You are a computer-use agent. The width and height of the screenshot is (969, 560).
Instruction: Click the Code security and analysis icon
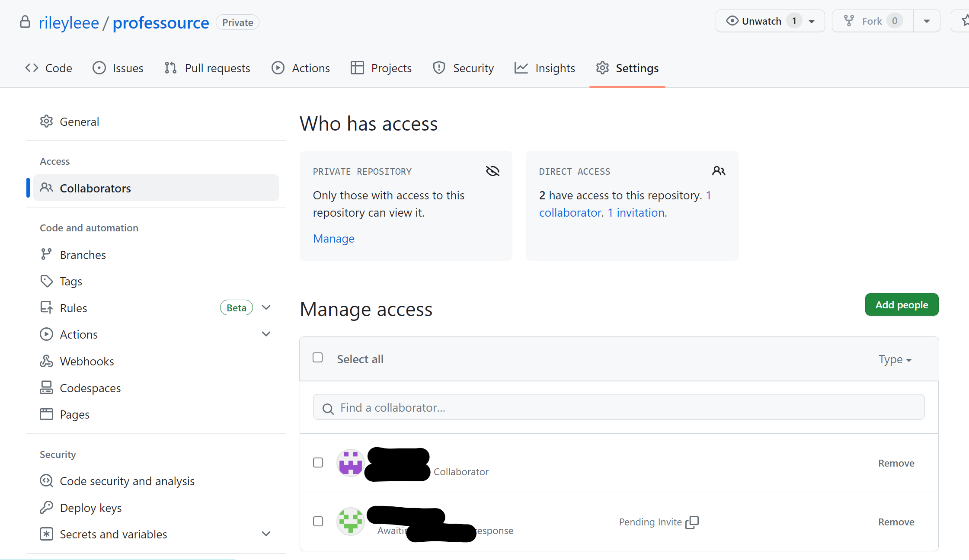click(x=46, y=480)
